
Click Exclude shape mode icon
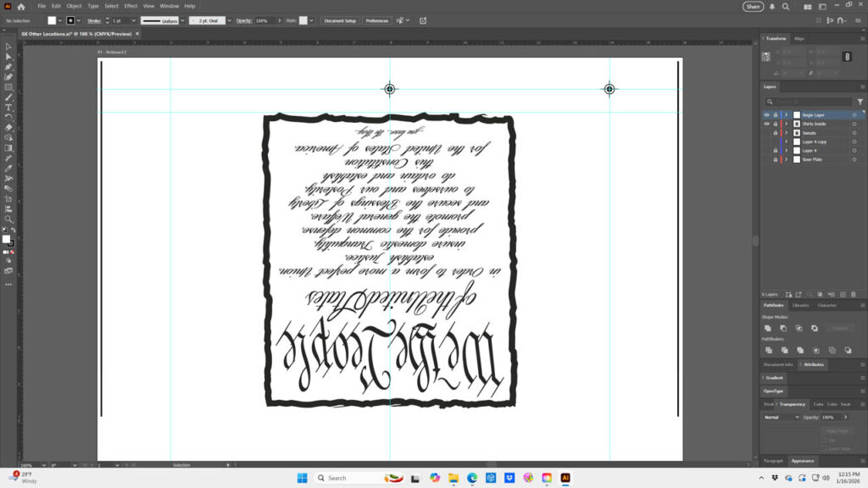[x=815, y=328]
